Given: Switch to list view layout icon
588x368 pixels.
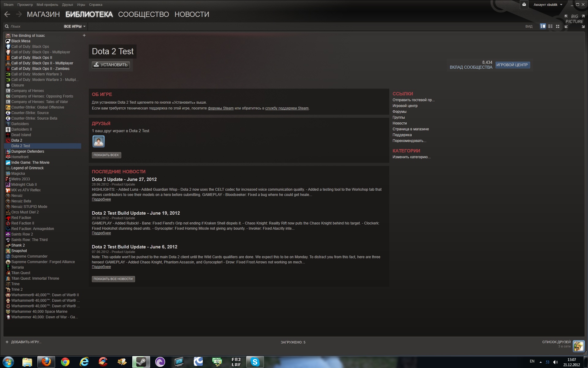Looking at the screenshot, I should pos(550,26).
